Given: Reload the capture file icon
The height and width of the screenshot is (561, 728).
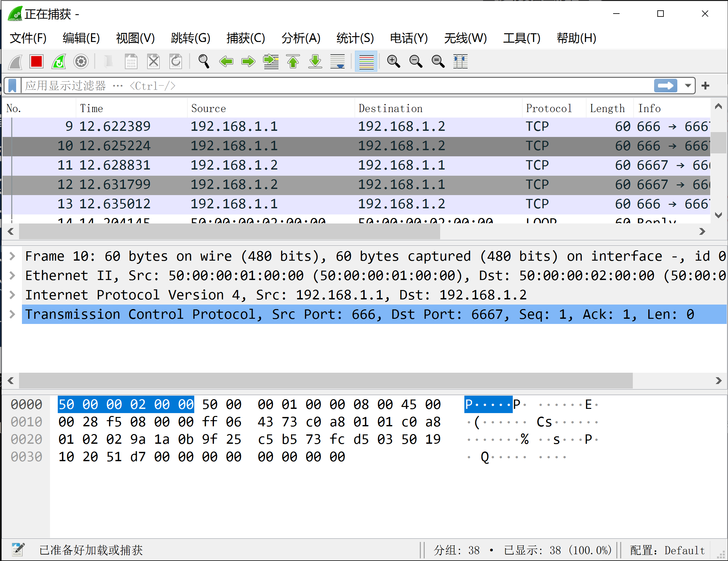Looking at the screenshot, I should [176, 62].
